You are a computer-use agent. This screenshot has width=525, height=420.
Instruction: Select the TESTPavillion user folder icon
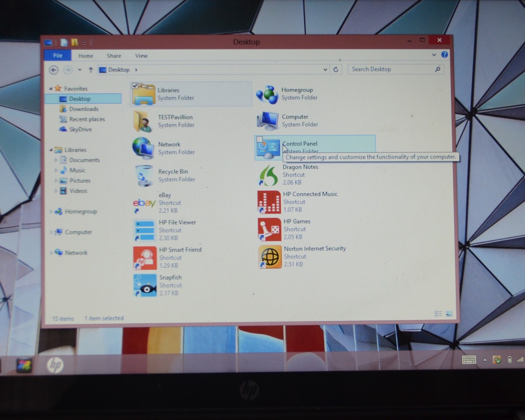143,121
